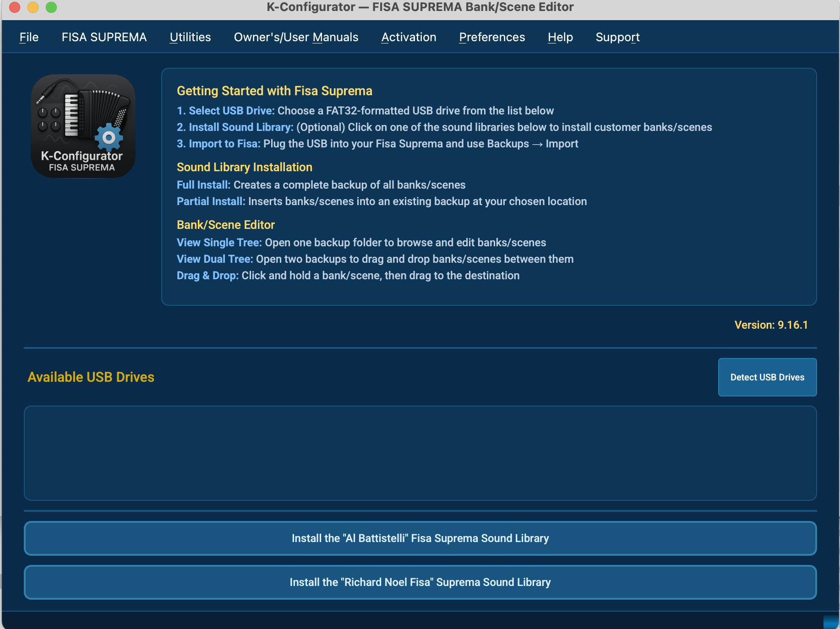
Task: Install the Richard Noel Fisa sound library
Action: click(420, 582)
